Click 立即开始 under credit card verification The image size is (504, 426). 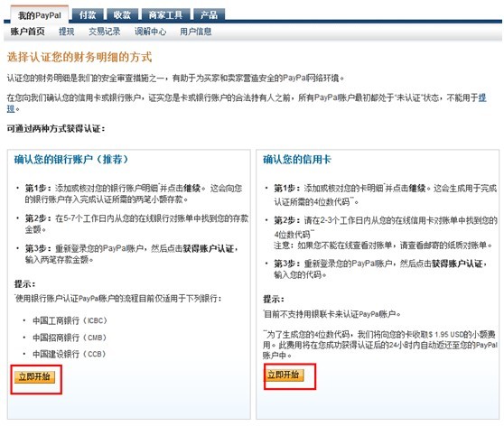284,375
